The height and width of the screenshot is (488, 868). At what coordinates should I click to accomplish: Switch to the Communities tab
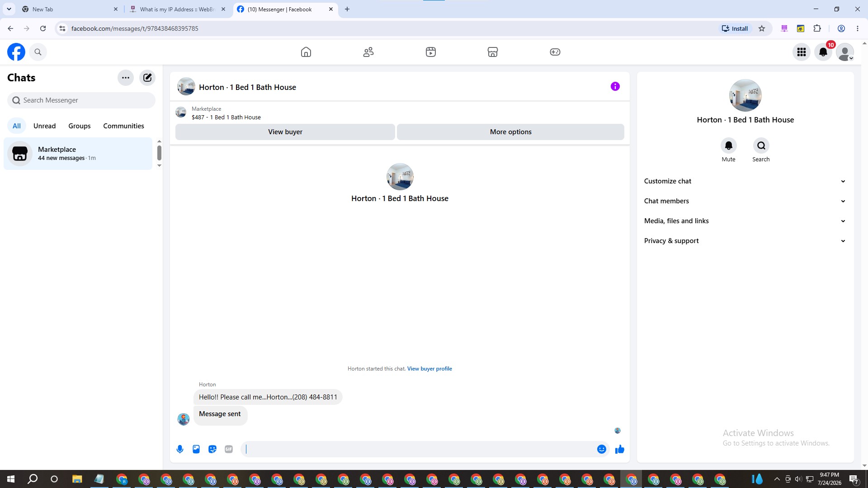123,126
